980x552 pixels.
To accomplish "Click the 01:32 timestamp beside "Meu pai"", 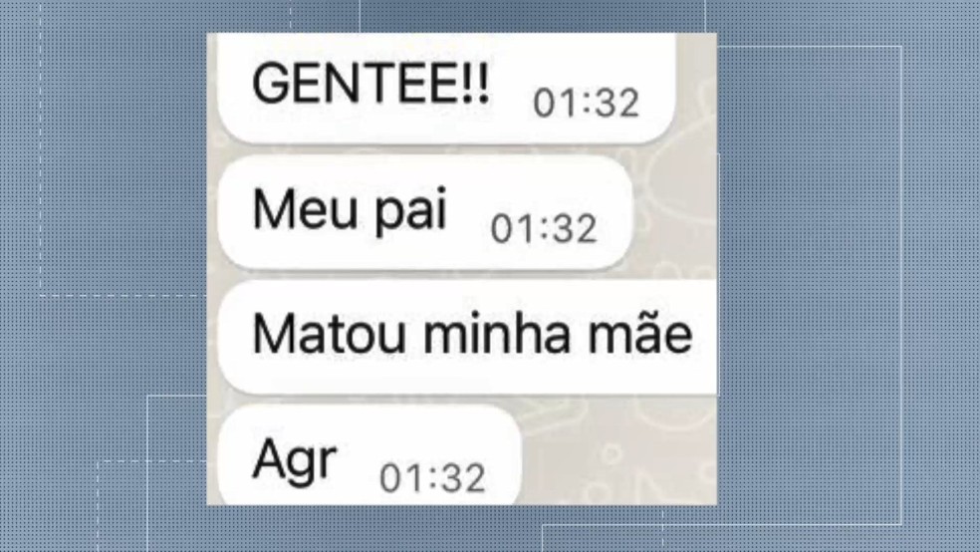I will click(x=544, y=229).
